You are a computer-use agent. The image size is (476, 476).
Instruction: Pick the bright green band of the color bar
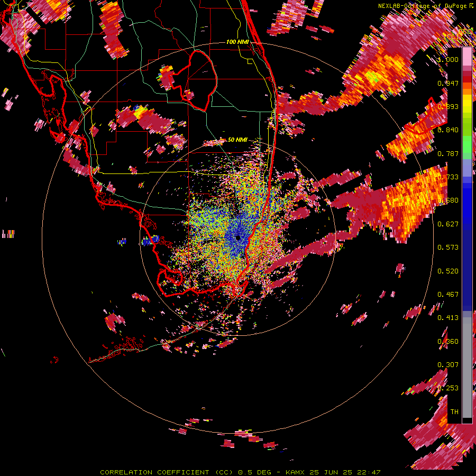(x=467, y=144)
